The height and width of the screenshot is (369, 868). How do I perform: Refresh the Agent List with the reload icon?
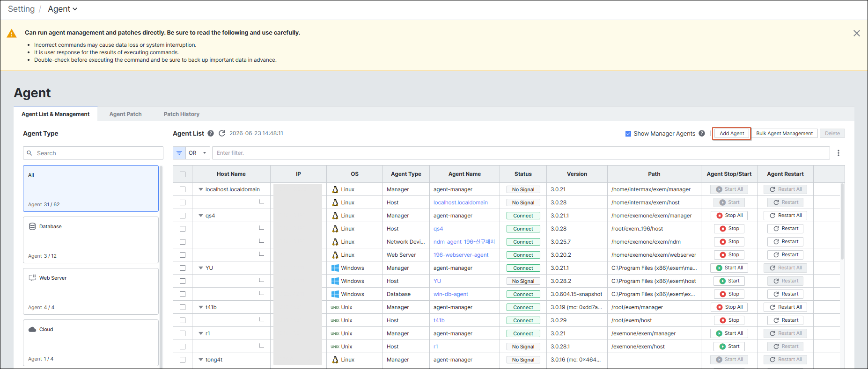click(222, 133)
